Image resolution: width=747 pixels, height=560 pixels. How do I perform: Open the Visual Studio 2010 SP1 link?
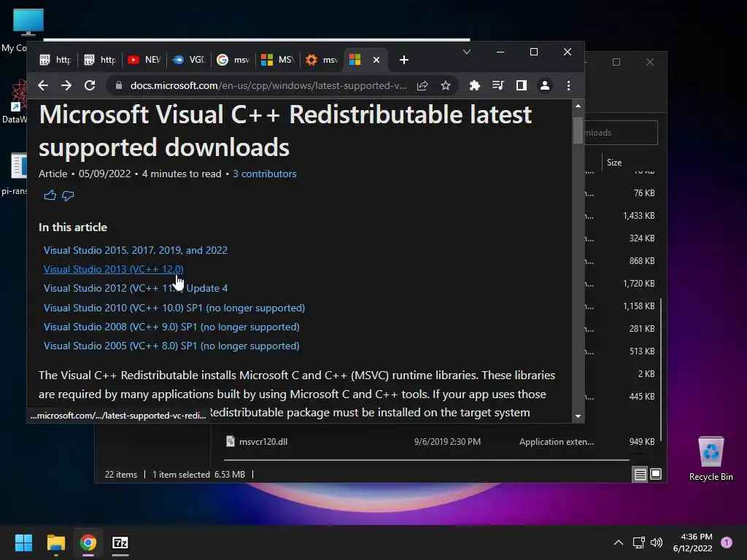(x=174, y=308)
